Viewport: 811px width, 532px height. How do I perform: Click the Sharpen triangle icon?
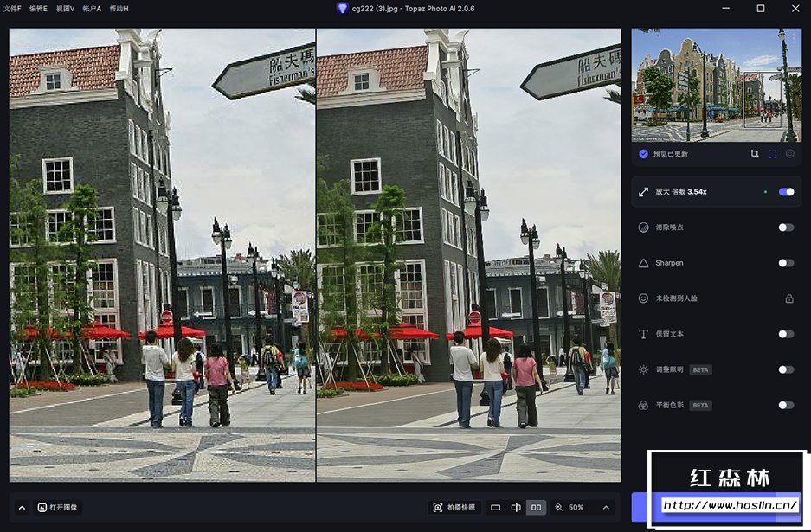(643, 263)
